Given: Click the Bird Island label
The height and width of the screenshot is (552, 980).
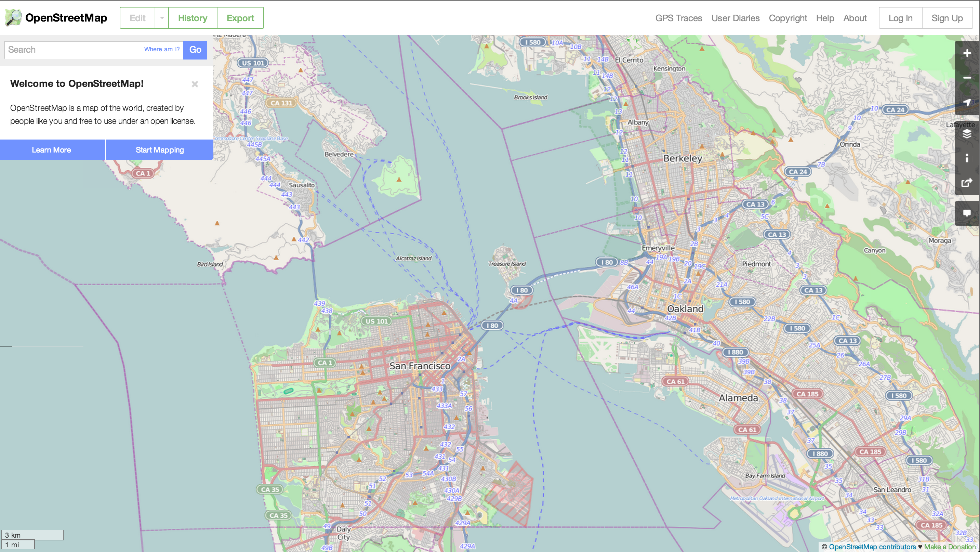Looking at the screenshot, I should [x=210, y=264].
